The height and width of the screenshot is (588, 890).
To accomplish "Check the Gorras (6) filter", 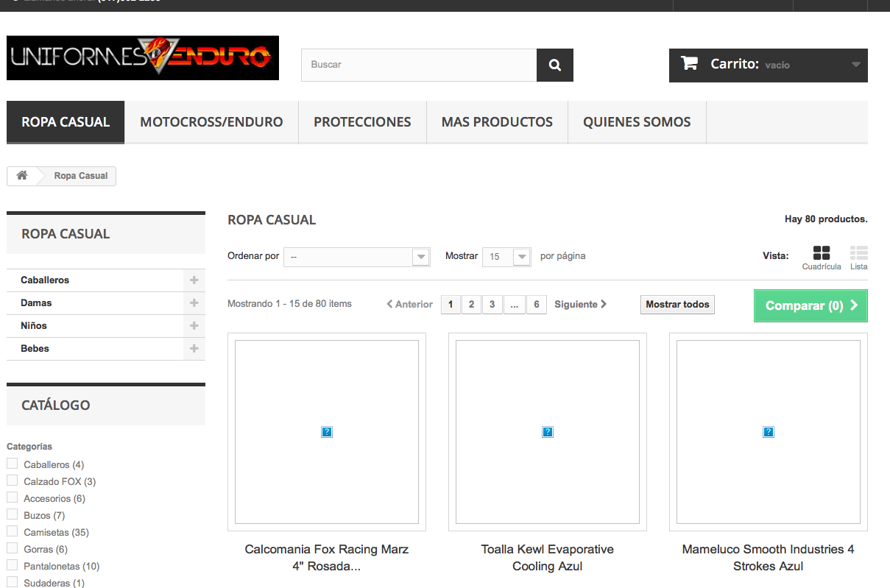I will pyautogui.click(x=12, y=548).
